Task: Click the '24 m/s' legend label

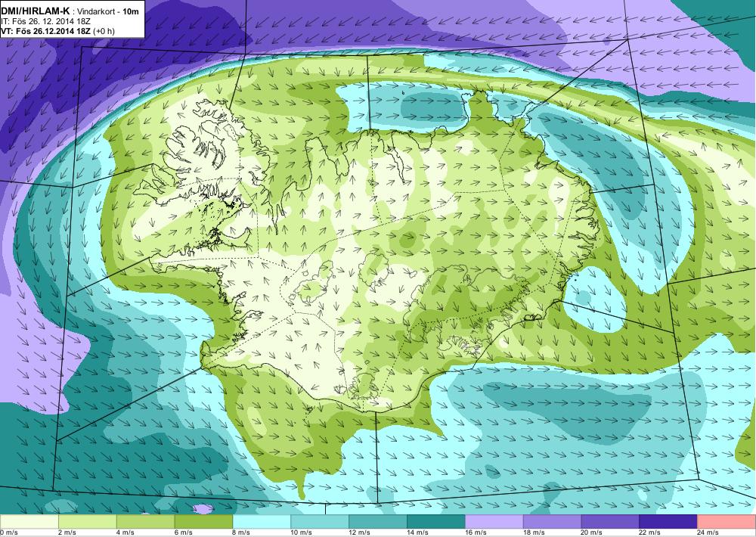Action: (x=708, y=532)
